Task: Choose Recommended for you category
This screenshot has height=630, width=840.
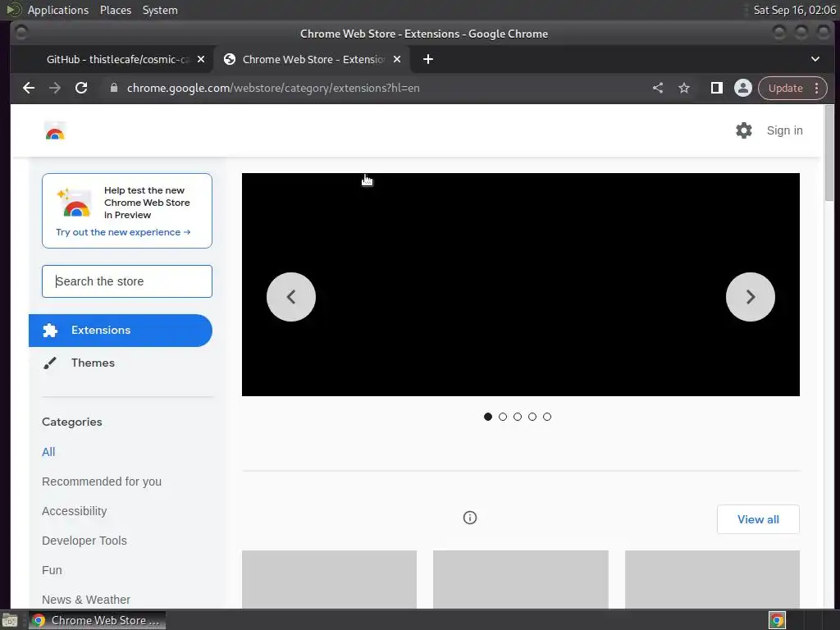Action: click(x=101, y=482)
